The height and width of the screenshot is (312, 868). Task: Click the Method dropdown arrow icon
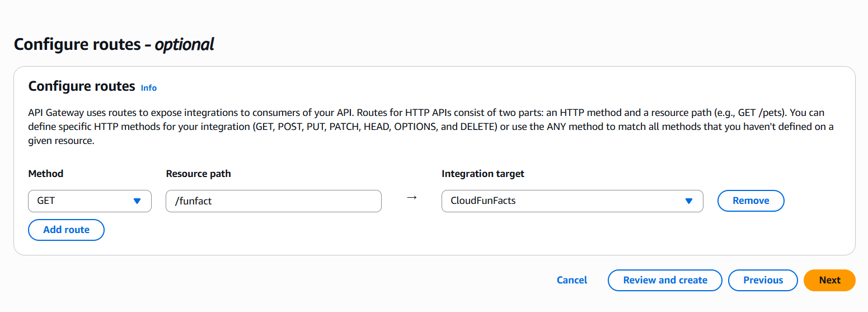tap(137, 201)
